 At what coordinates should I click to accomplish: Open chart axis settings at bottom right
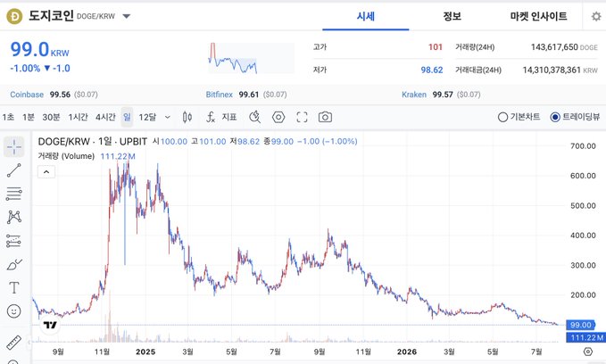click(x=588, y=352)
